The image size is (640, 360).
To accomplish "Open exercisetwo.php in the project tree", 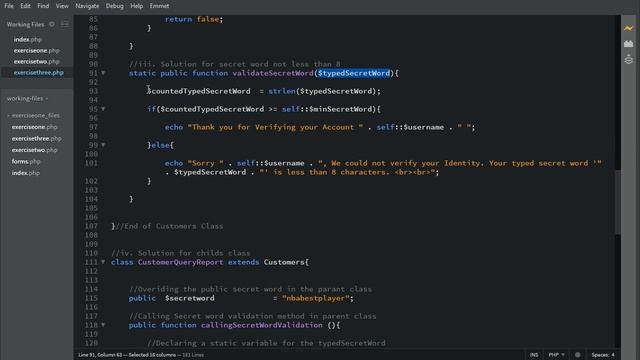I will (x=35, y=150).
